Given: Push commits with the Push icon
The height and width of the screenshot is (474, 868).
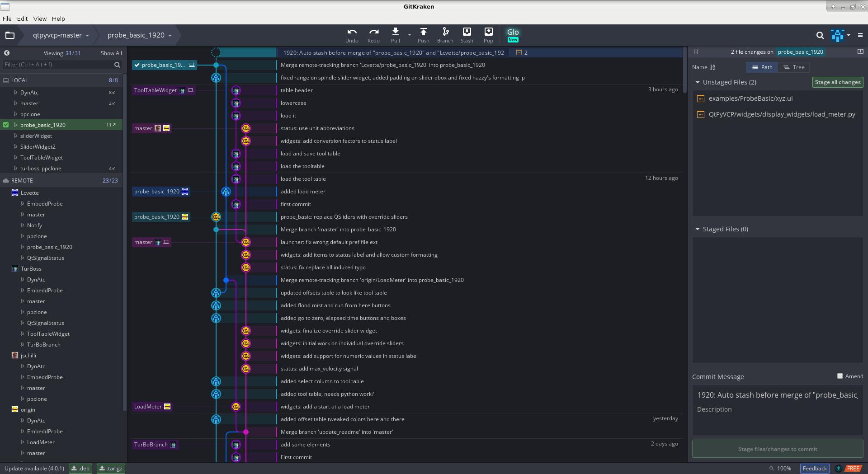Looking at the screenshot, I should pyautogui.click(x=424, y=35).
